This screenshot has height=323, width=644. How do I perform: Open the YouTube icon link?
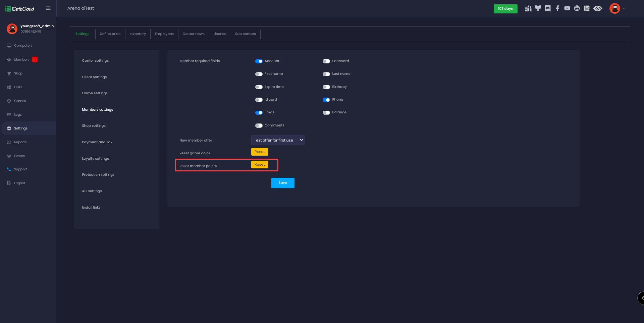pos(567,8)
